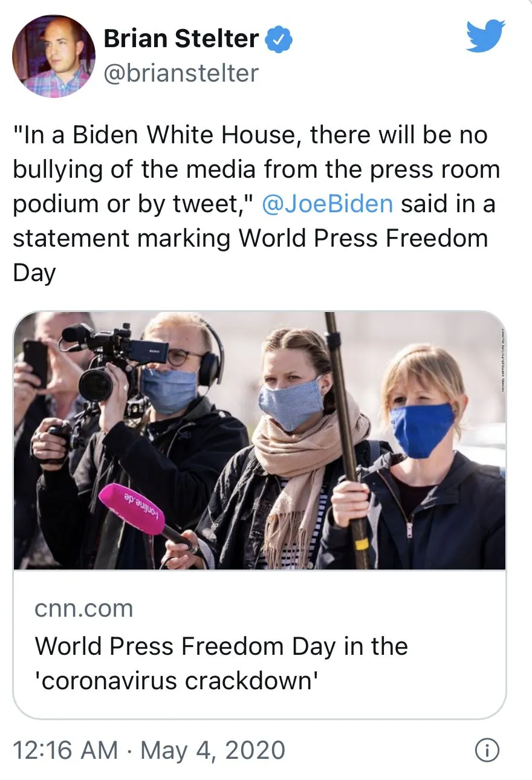
Task: Select the tweet text about bullying the media
Action: click(x=256, y=204)
